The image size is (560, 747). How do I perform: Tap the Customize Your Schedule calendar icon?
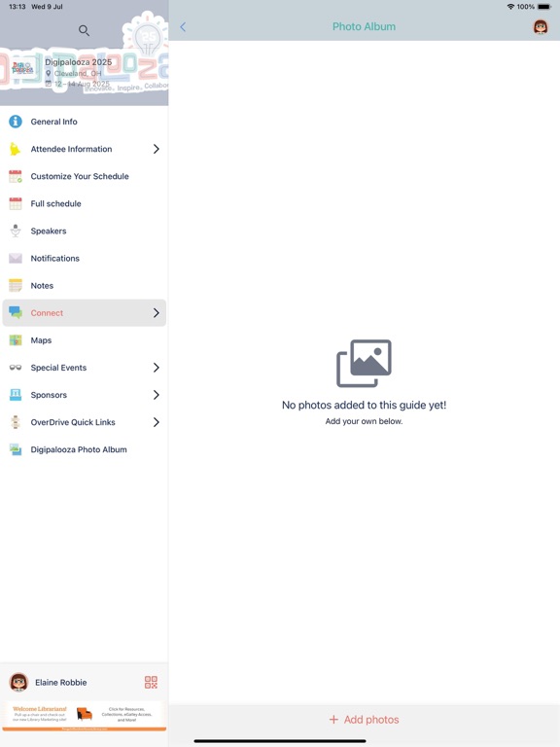[16, 176]
